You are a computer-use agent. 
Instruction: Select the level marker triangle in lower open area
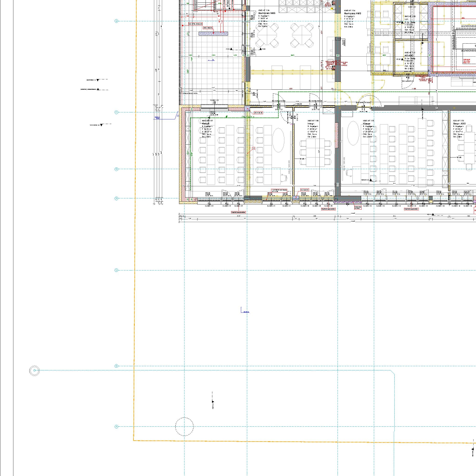[213, 402]
